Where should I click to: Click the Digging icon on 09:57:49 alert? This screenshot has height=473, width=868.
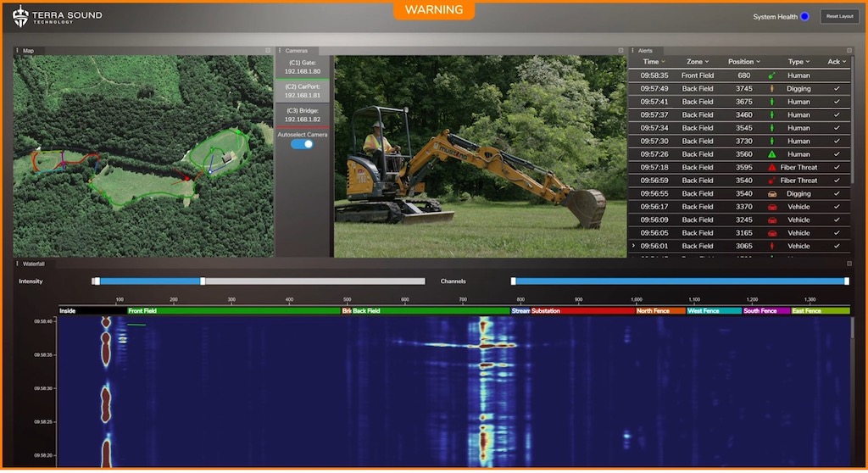771,89
